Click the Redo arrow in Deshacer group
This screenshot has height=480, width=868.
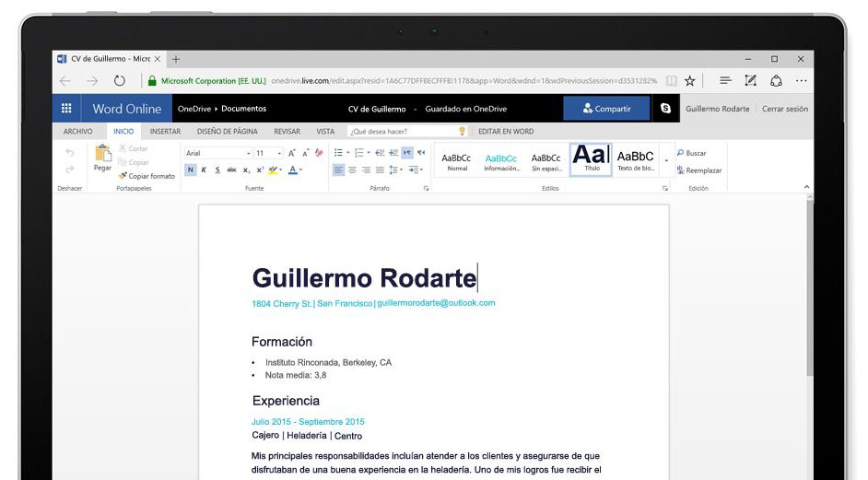(70, 170)
